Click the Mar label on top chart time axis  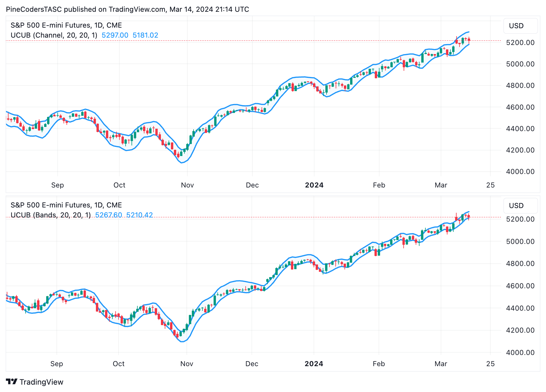coord(441,185)
